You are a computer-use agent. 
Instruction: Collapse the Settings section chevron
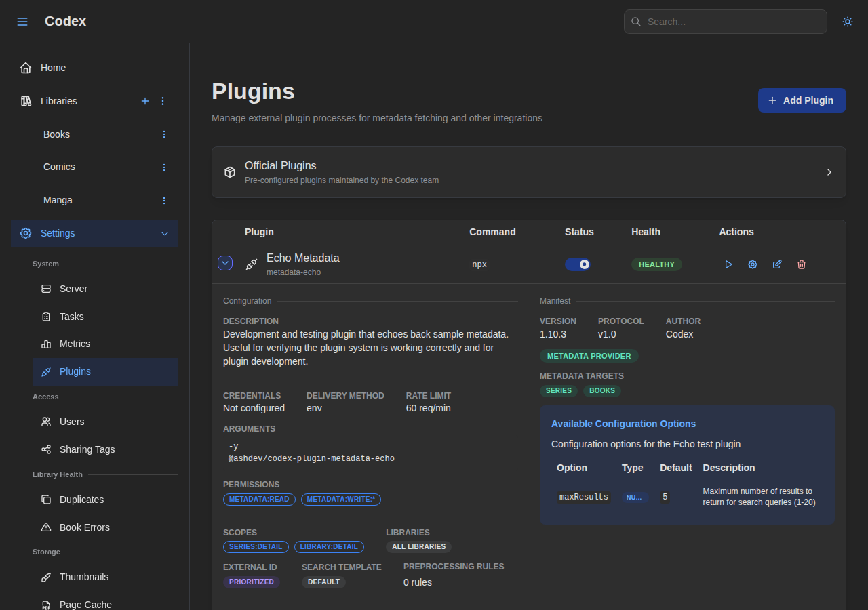[164, 233]
